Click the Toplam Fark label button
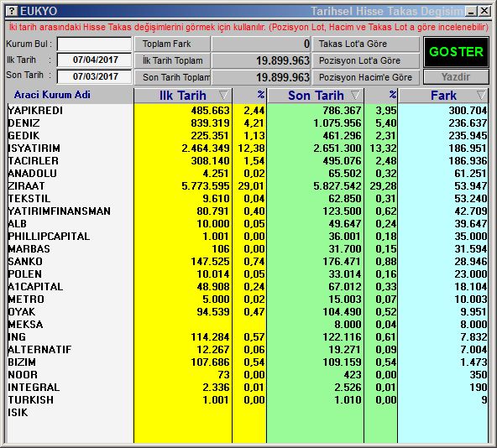The image size is (497, 448). (x=172, y=44)
